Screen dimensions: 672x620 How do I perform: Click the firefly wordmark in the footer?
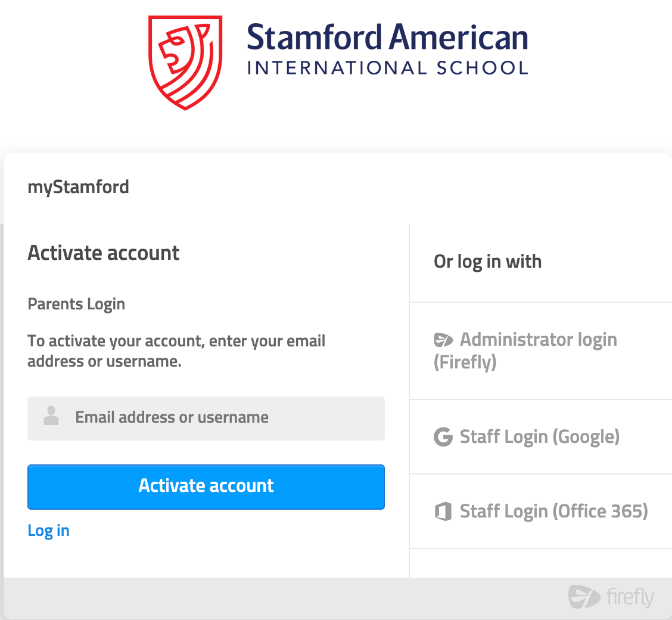click(630, 597)
